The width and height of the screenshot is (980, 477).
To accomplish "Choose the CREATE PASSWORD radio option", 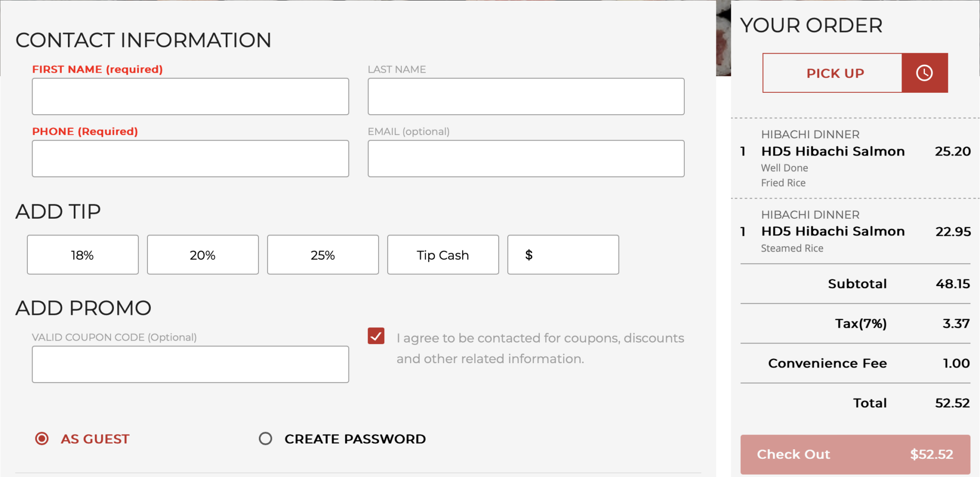I will pyautogui.click(x=266, y=439).
